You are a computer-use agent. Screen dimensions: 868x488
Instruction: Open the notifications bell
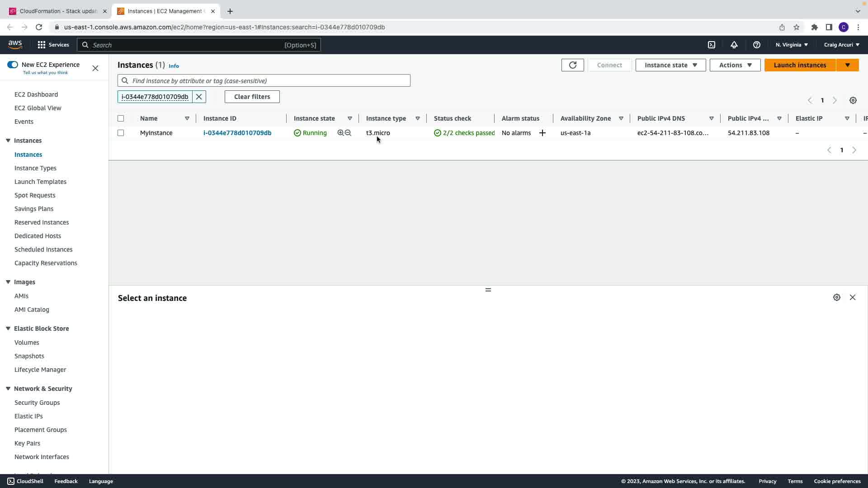(x=734, y=45)
